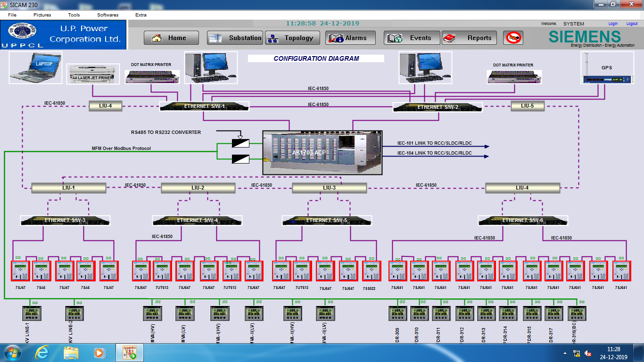This screenshot has width=644, height=362.
Task: Select ETHERNET S/W-6 switch
Action: point(523,220)
